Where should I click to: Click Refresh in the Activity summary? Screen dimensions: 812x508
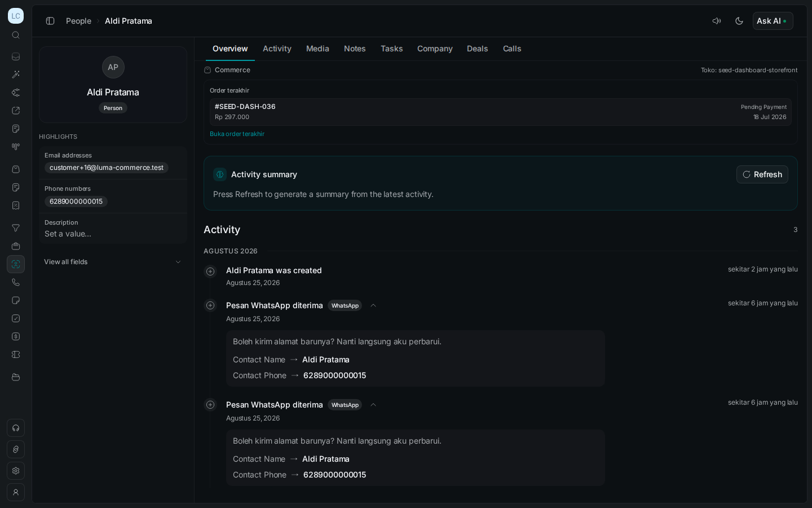tap(762, 174)
